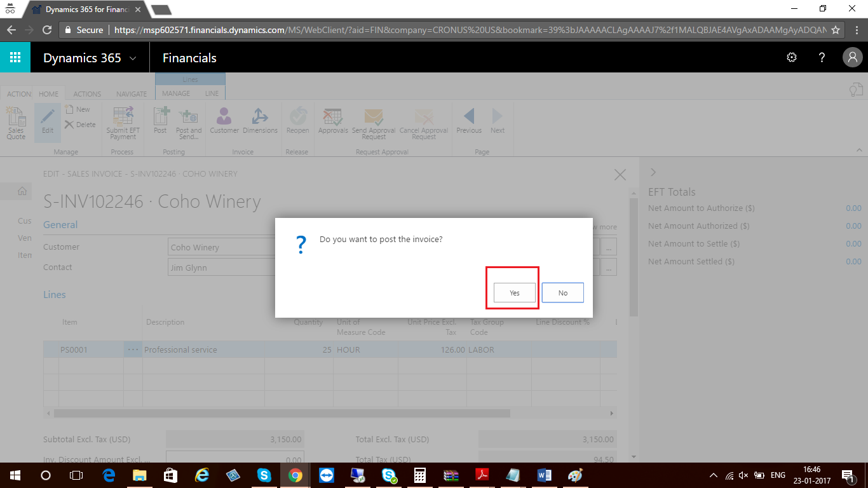Select the 126.00 unit price cell
Screen dimensions: 868x488
(432, 349)
